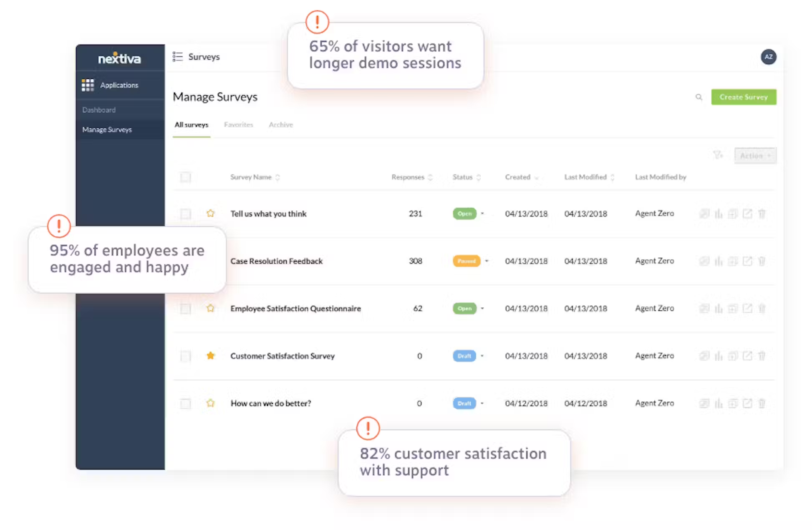Viewport: 812px width, 530px height.
Task: Click the Create Survey button
Action: click(x=744, y=97)
